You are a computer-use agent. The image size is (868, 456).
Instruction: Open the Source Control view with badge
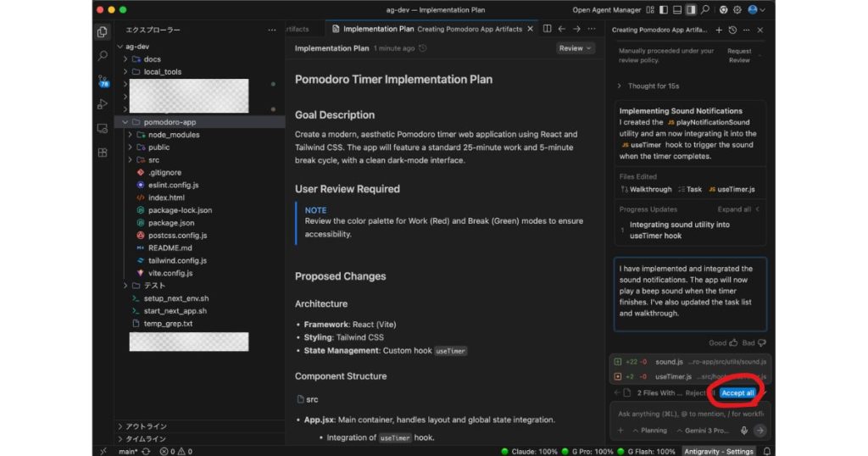tap(103, 80)
